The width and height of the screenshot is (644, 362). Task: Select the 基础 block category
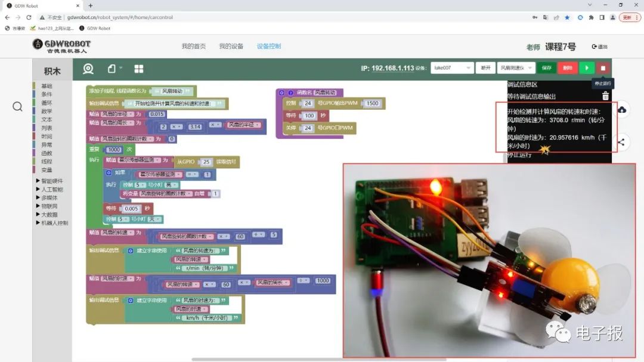tap(47, 86)
